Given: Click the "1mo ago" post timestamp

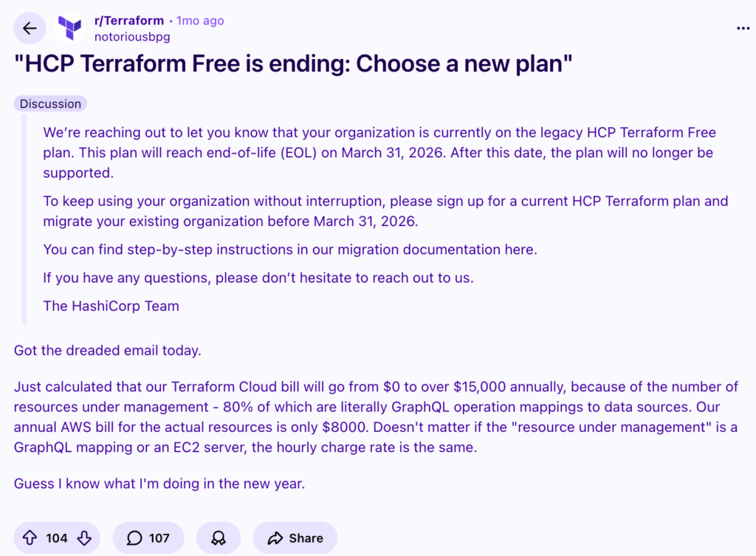Looking at the screenshot, I should [200, 21].
